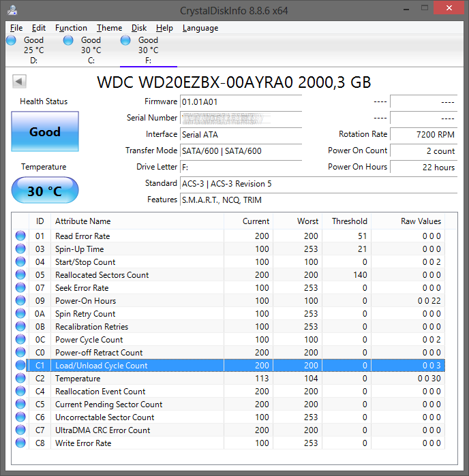
Task: Click the Attribute Name column header
Action: pyautogui.click(x=137, y=221)
